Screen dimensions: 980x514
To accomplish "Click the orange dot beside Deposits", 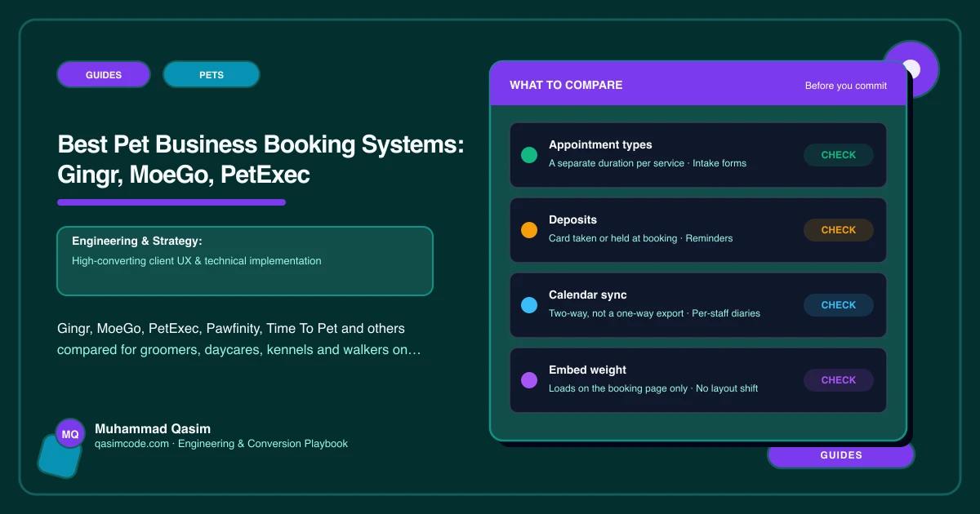I will 529,230.
